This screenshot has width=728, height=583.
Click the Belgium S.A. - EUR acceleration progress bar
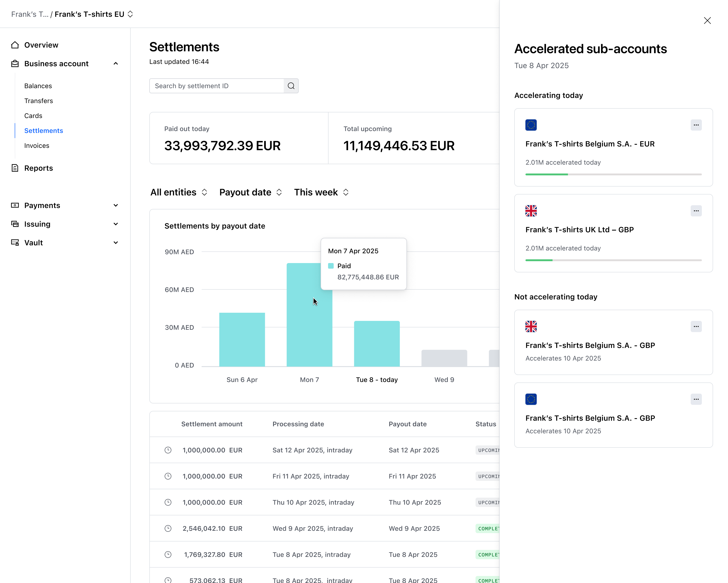coord(613,174)
